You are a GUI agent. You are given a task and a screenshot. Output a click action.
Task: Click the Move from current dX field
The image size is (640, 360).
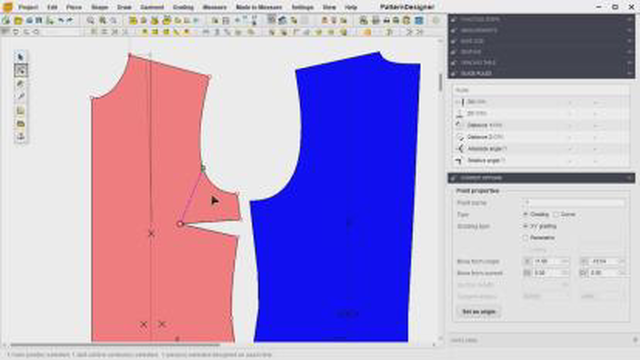550,273
